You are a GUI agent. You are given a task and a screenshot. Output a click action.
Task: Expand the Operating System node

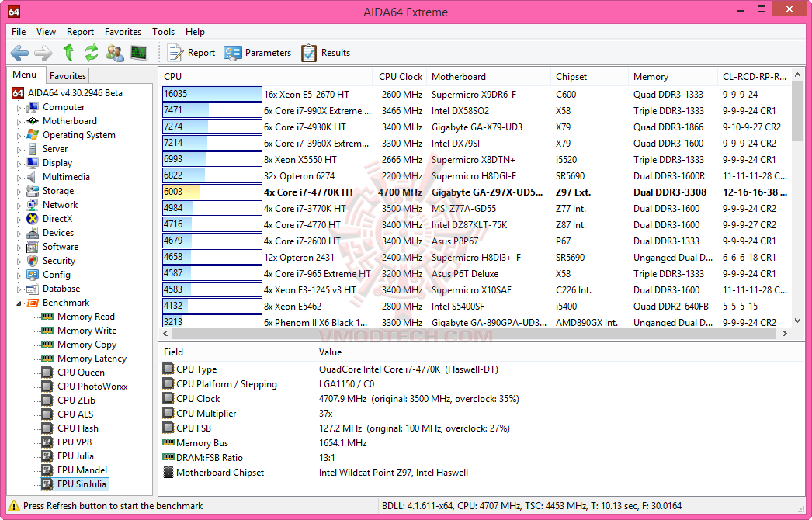tap(19, 136)
